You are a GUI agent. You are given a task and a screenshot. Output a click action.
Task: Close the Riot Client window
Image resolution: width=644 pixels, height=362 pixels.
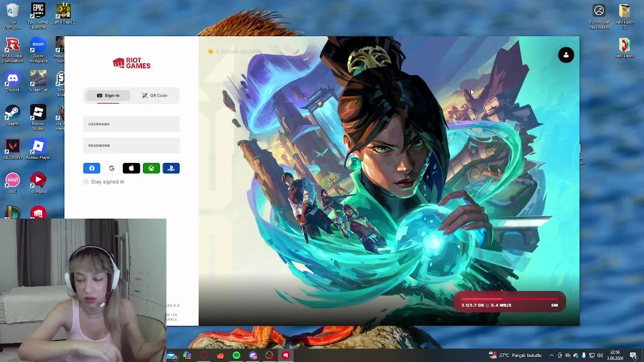574,40
